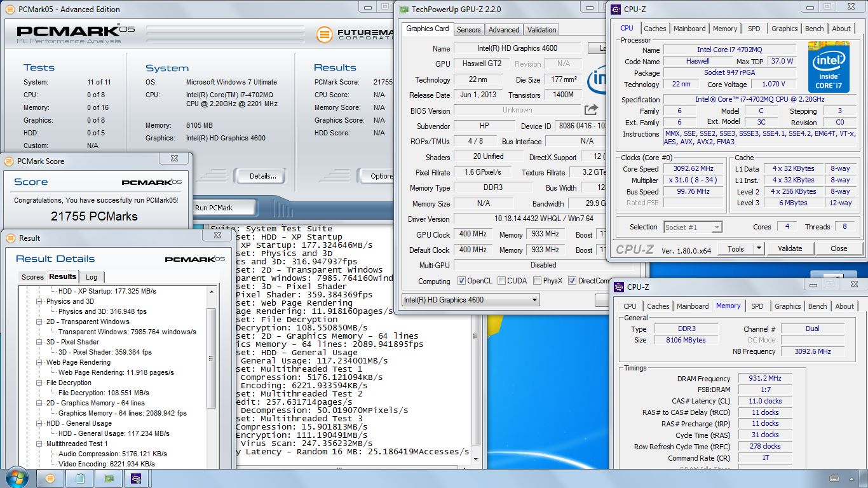Screen dimensions: 868x488
Task: Open the Log tab in Result window
Action: pyautogui.click(x=92, y=277)
